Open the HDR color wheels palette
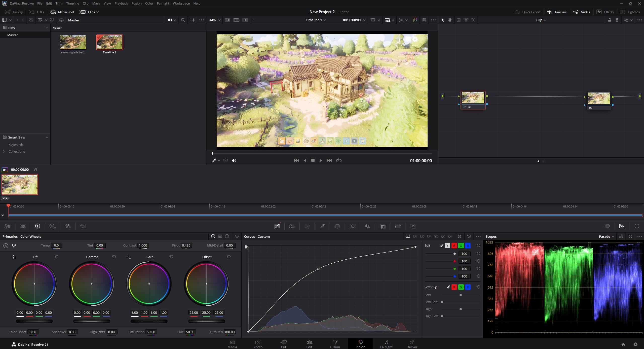This screenshot has height=349, width=644. [53, 226]
